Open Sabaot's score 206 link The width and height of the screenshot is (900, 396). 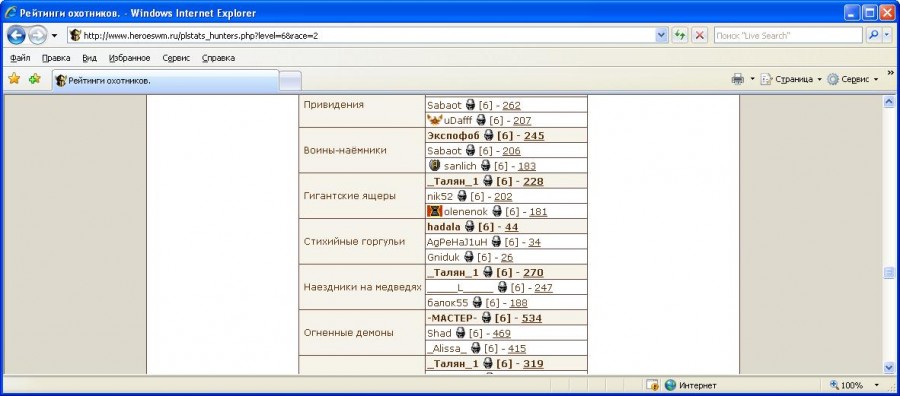coord(511,151)
